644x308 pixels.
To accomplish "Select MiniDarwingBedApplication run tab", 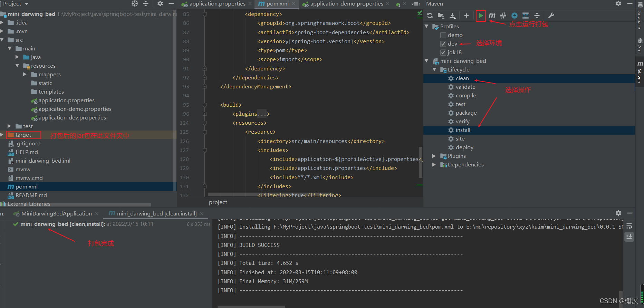I will pyautogui.click(x=56, y=214).
